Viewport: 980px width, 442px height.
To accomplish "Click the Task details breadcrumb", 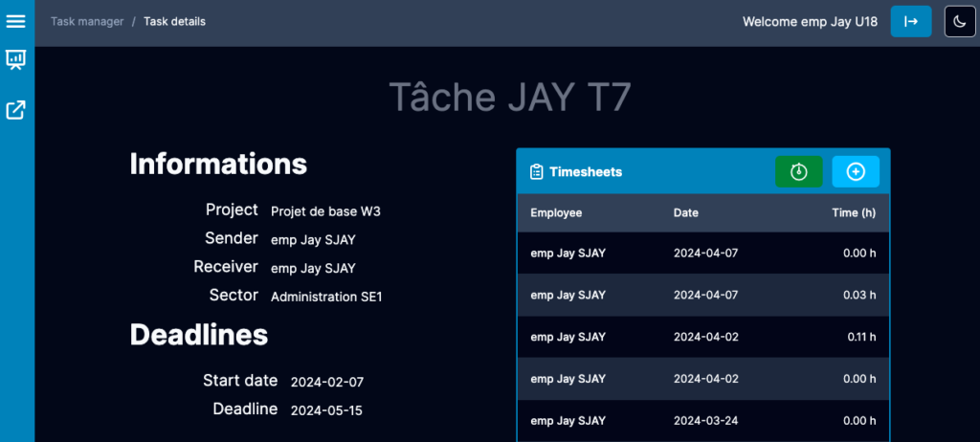I will [174, 21].
